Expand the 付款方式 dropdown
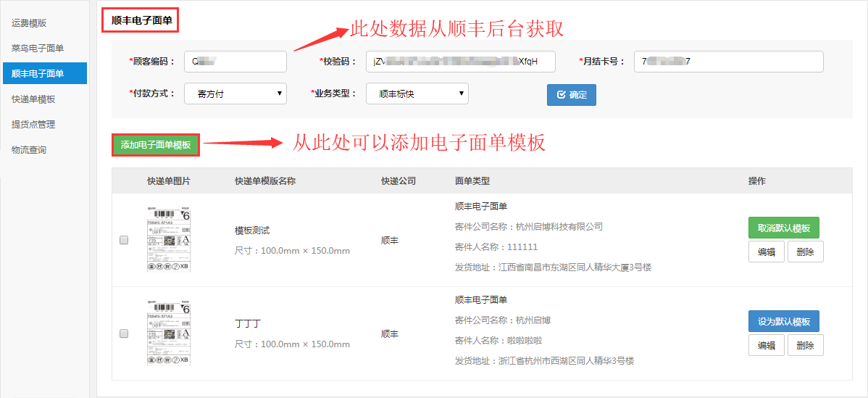Image resolution: width=868 pixels, height=398 pixels. (235, 94)
